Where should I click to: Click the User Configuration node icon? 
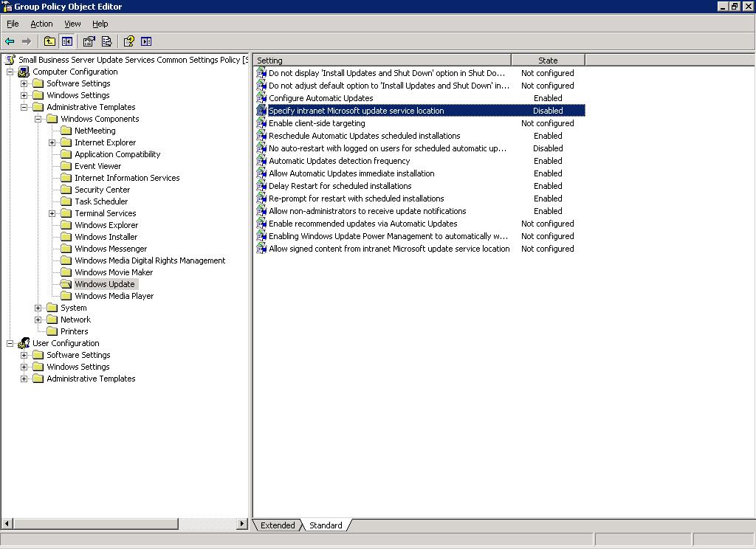coord(24,343)
